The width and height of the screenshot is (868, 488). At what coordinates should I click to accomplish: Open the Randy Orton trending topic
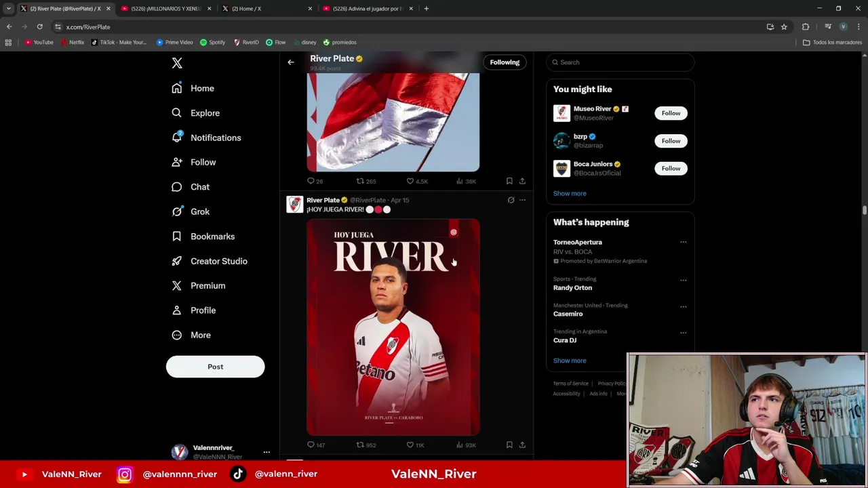(572, 287)
